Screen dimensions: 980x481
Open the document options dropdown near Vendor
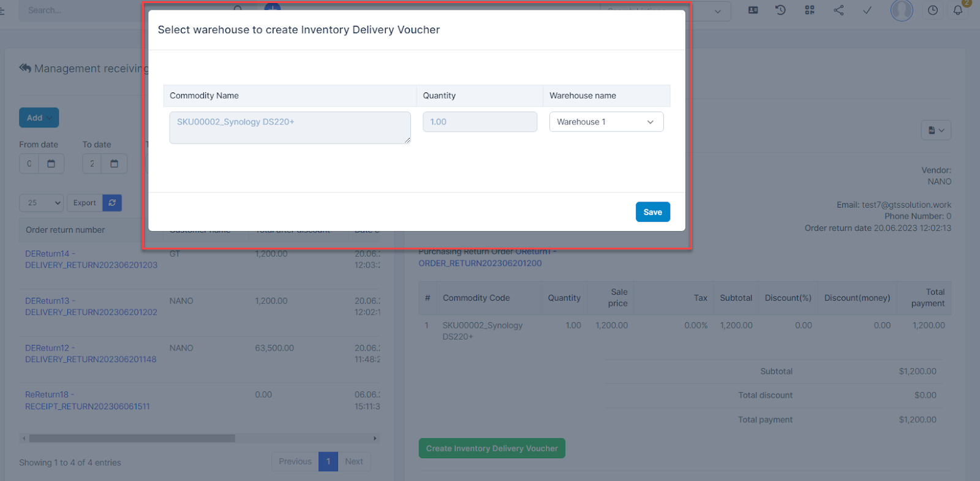[x=935, y=130]
